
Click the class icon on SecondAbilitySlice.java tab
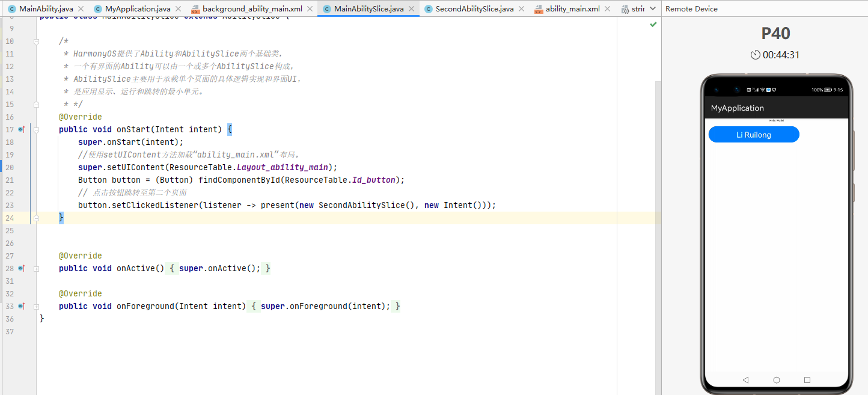pyautogui.click(x=429, y=9)
